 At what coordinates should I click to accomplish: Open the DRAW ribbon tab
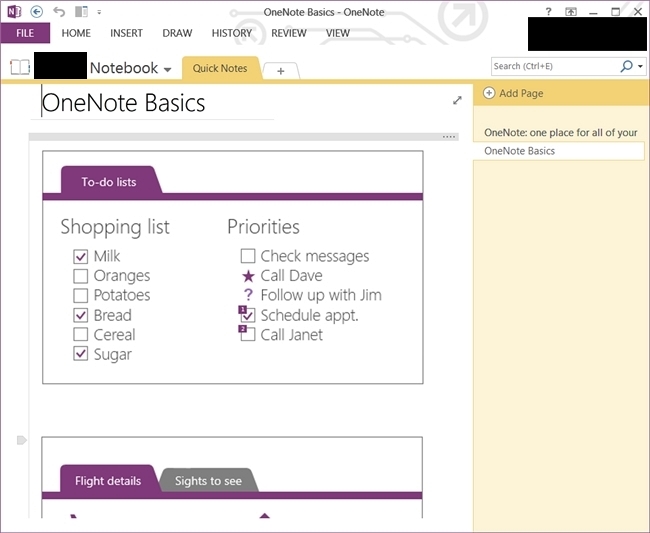177,33
